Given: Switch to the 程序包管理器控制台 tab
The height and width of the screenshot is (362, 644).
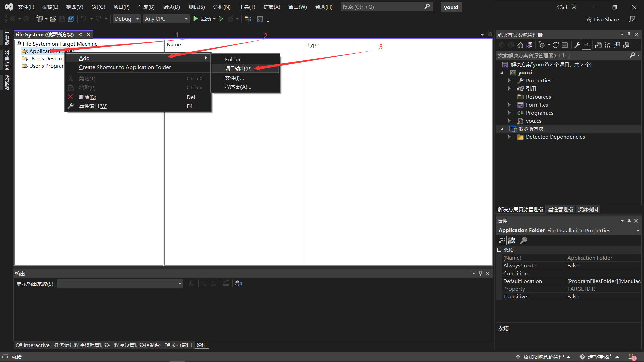Looking at the screenshot, I should (137, 345).
